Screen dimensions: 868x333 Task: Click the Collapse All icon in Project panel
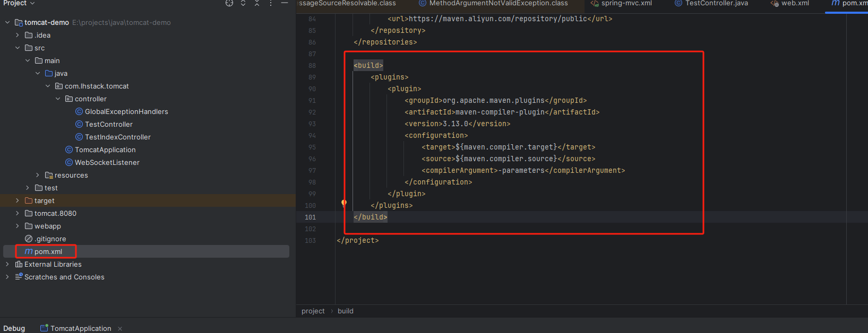257,3
